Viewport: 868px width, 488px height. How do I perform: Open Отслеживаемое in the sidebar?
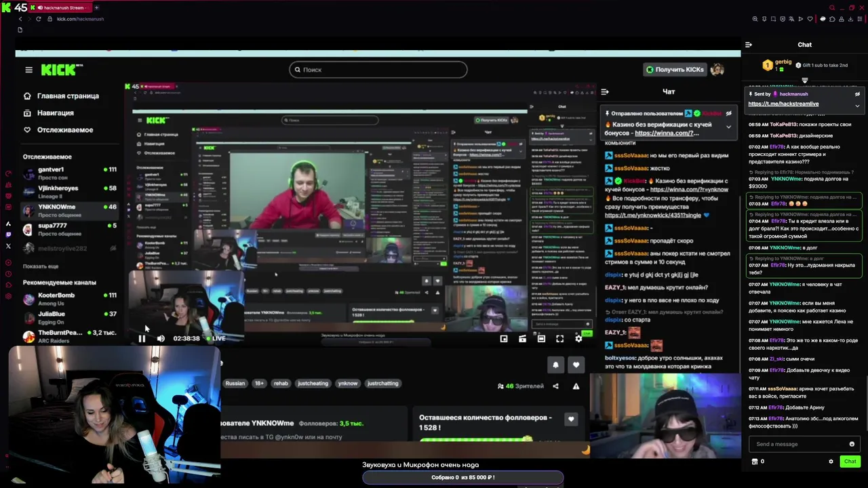point(65,130)
